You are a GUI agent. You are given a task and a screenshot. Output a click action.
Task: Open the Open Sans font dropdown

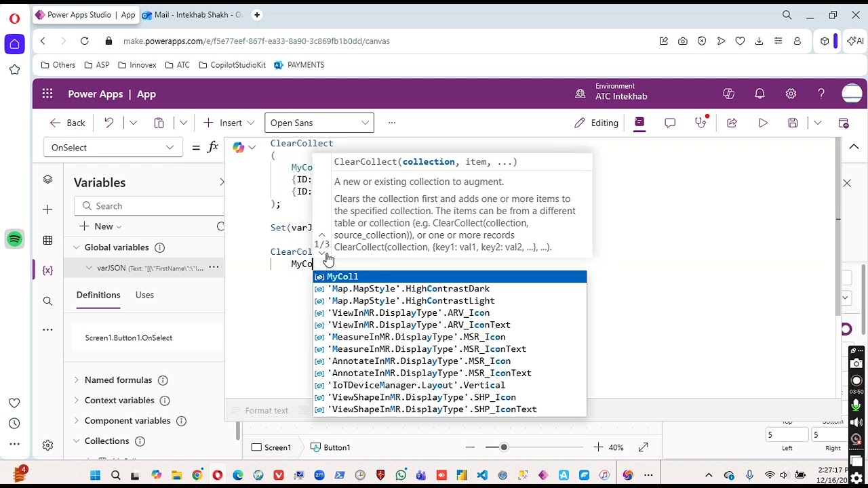319,123
